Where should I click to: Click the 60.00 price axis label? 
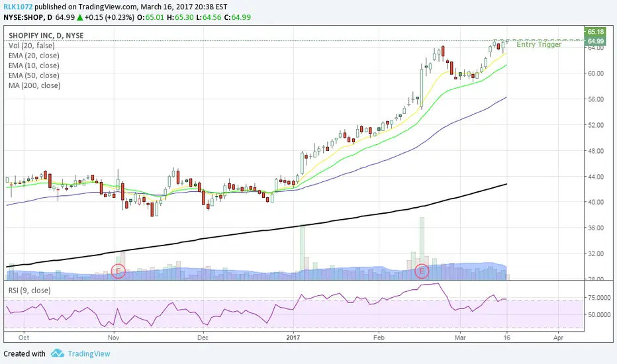[596, 73]
